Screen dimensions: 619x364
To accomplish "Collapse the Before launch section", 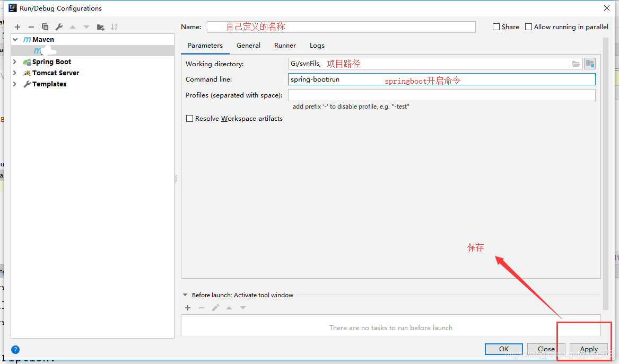I will (x=185, y=295).
